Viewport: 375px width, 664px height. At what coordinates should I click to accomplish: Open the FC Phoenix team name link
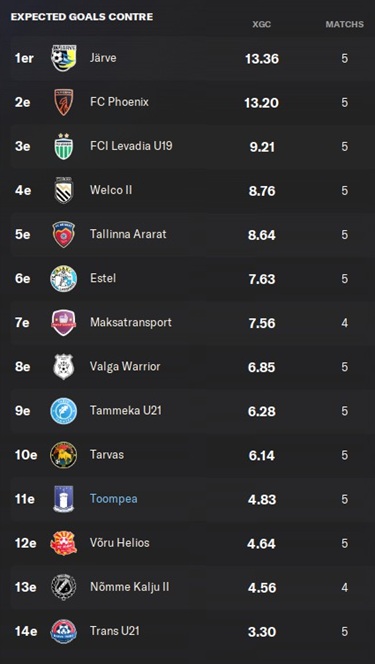(x=119, y=102)
